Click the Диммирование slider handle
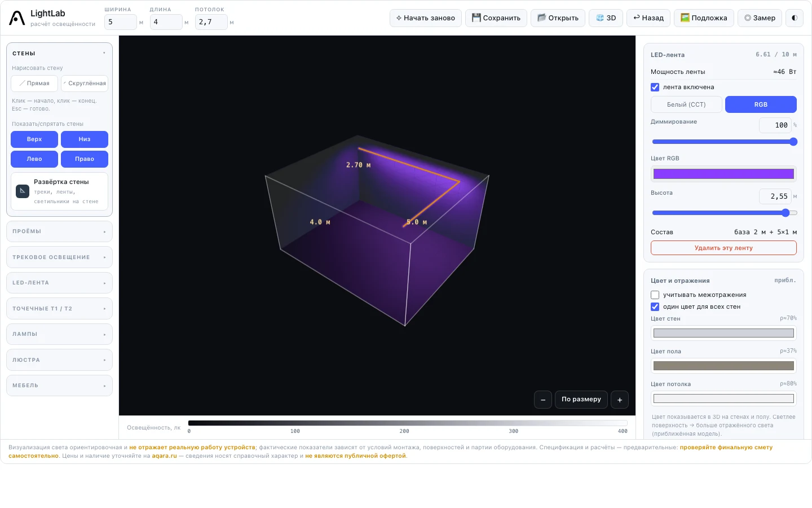This screenshot has height=508, width=812. click(x=793, y=142)
